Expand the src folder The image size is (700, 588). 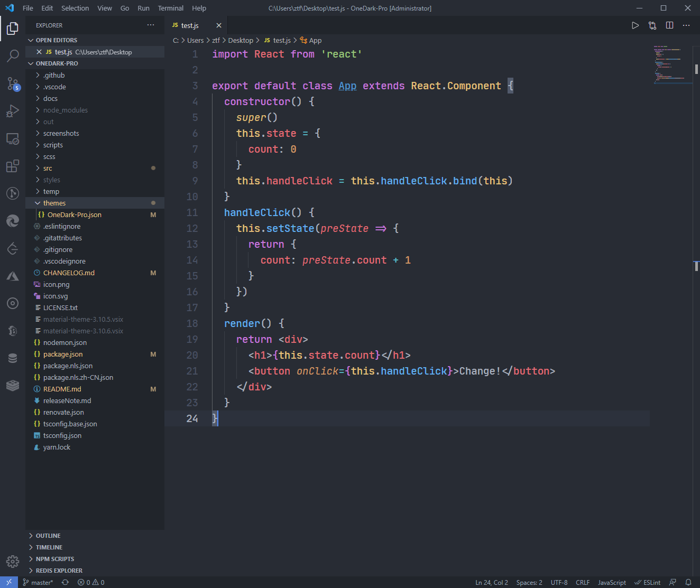[47, 167]
